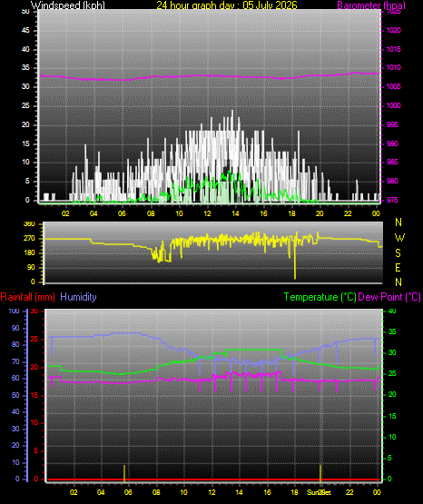Click the 1020 barometer scale value
Image resolution: width=423 pixels, height=504 pixels.
(393, 30)
